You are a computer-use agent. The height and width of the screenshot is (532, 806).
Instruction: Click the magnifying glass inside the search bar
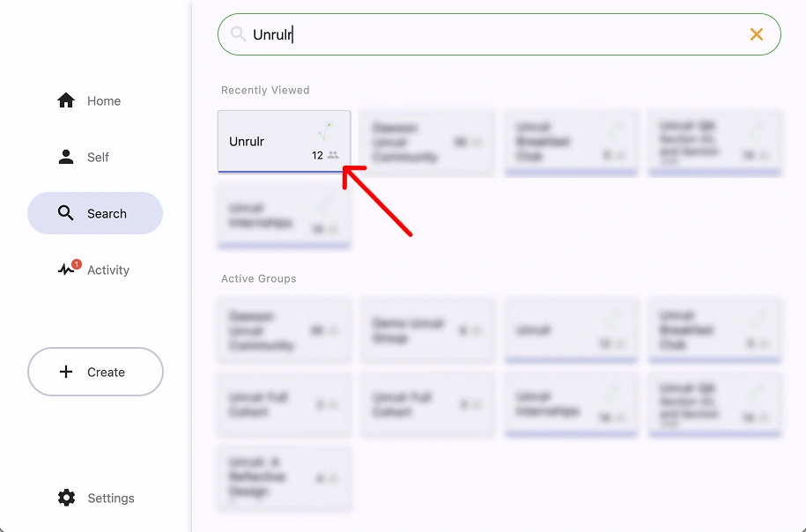(237, 34)
